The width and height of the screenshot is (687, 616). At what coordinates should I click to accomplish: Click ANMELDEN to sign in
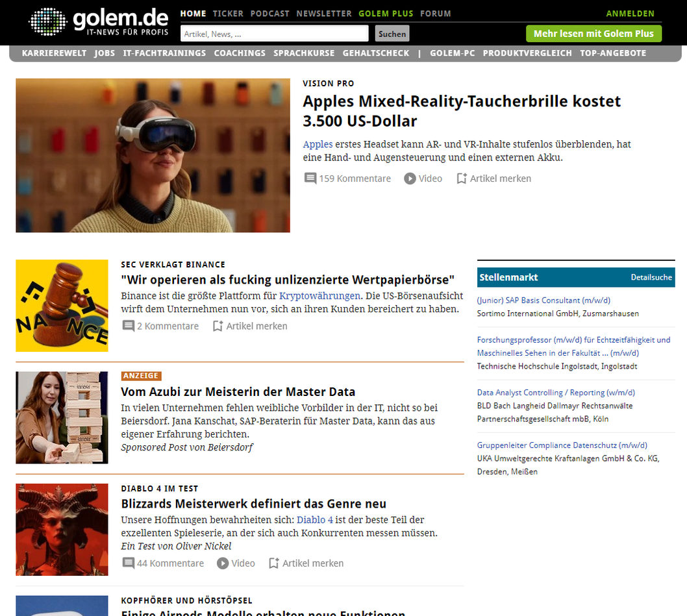point(630,14)
